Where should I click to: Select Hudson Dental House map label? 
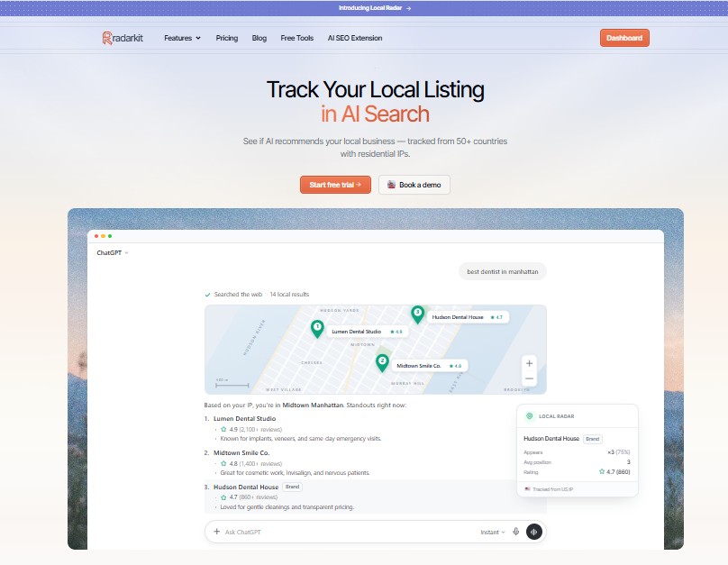tap(468, 317)
